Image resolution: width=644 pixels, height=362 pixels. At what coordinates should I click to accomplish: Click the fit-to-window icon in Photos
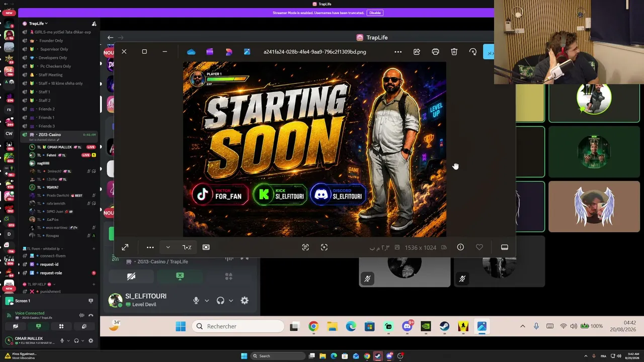(x=206, y=247)
